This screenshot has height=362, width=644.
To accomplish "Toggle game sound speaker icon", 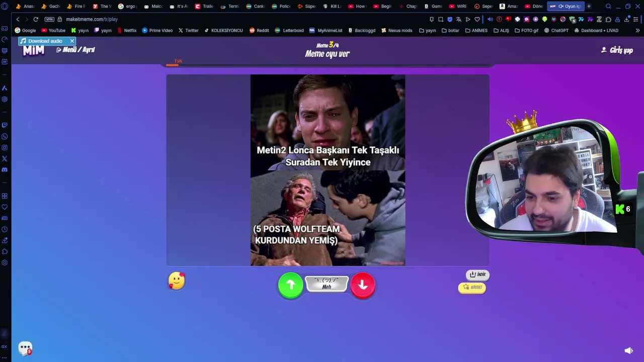I will click(x=628, y=350).
